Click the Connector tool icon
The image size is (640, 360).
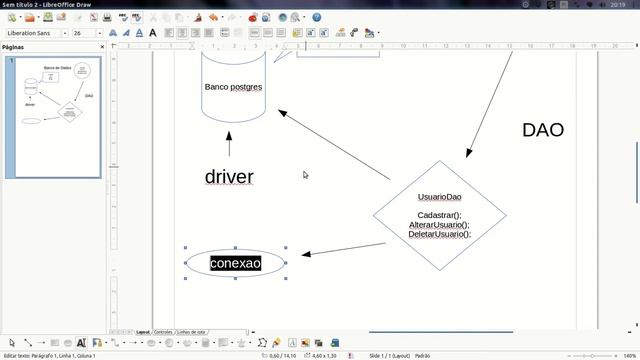(x=115, y=343)
